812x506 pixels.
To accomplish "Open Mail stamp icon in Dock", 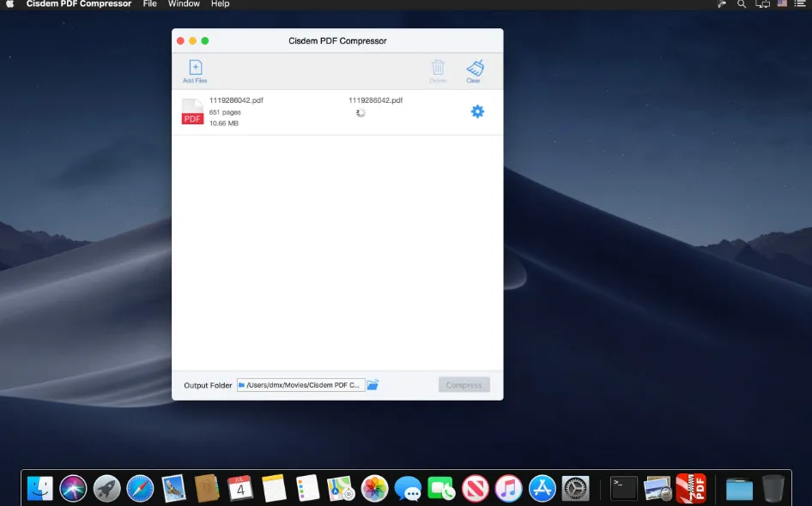I will click(173, 488).
